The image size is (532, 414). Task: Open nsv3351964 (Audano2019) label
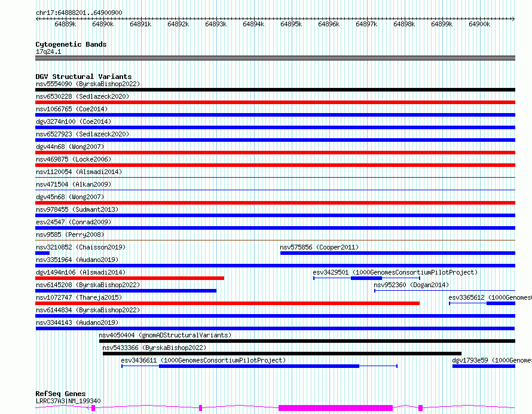[77, 260]
